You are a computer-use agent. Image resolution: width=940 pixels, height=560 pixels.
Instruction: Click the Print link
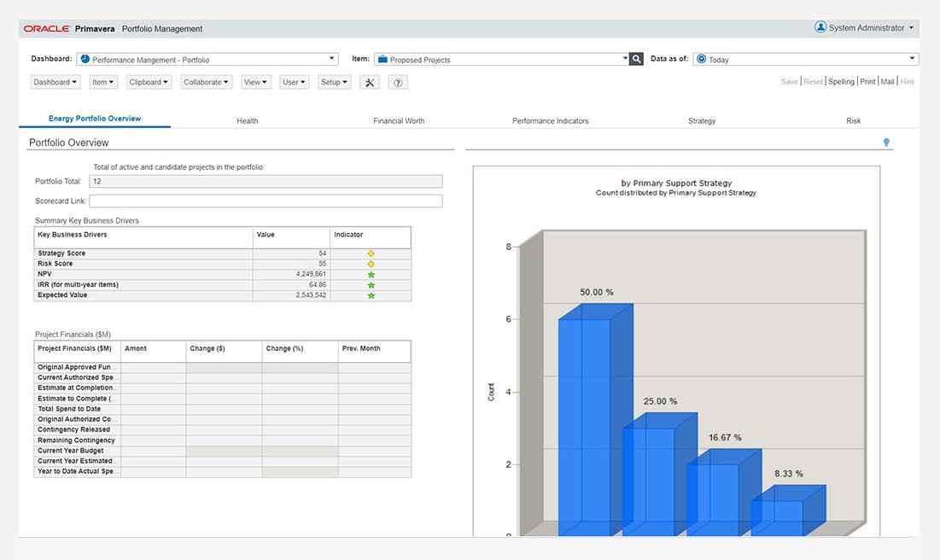tap(867, 82)
